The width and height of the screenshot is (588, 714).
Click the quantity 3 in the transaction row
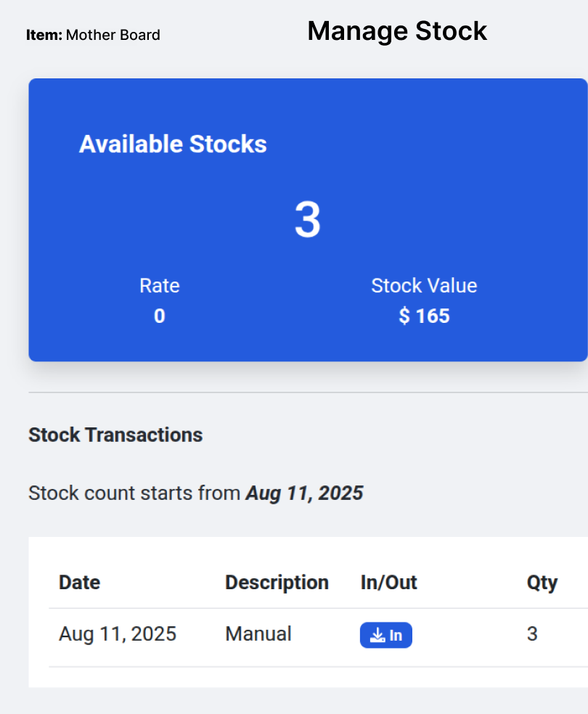click(532, 634)
